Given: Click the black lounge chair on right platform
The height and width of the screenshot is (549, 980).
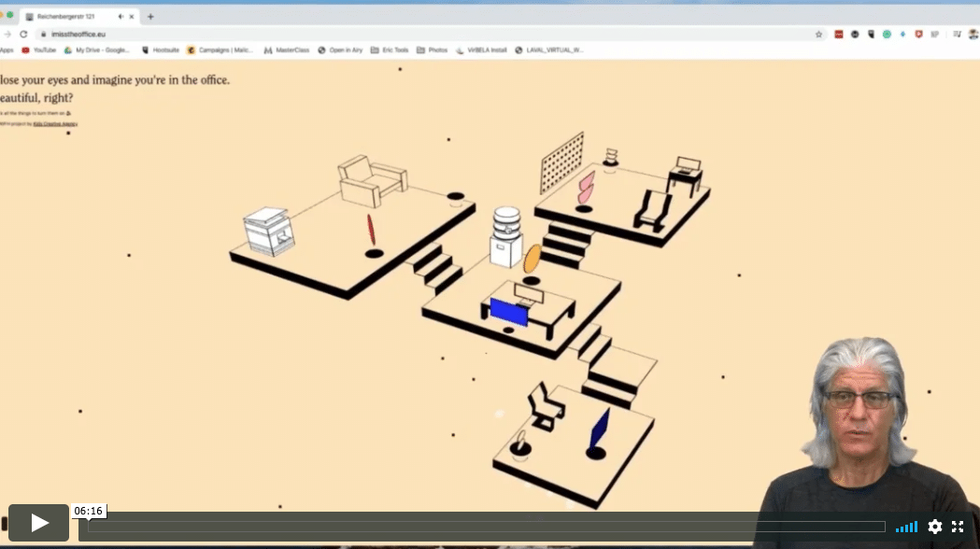Looking at the screenshot, I should (x=653, y=210).
